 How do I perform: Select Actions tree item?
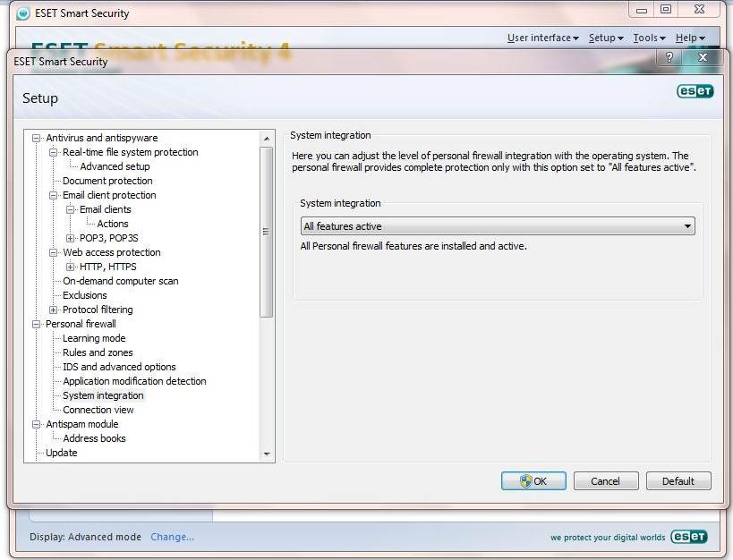point(113,224)
